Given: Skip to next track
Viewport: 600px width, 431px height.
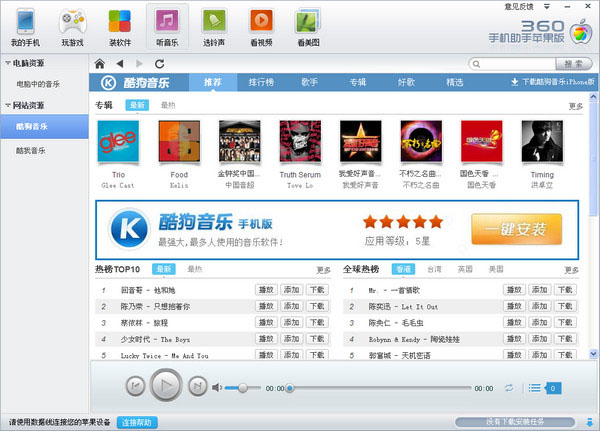Looking at the screenshot, I should pyautogui.click(x=197, y=386).
